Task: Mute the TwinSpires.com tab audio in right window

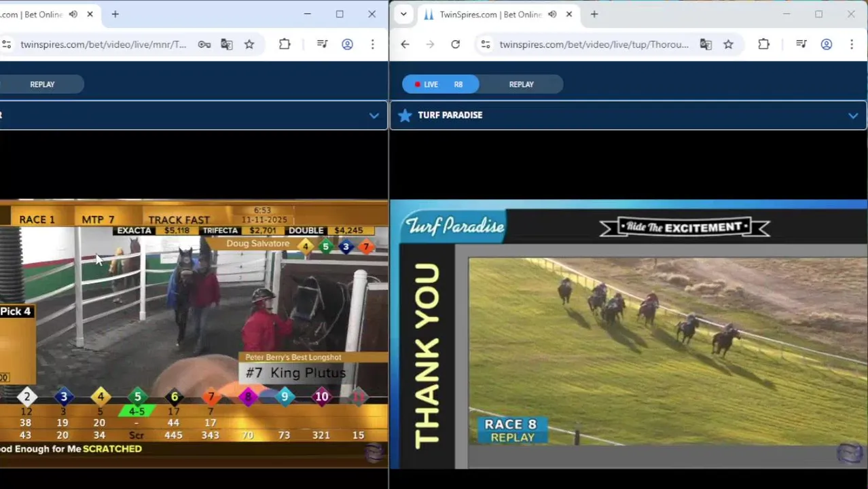Action: [552, 14]
